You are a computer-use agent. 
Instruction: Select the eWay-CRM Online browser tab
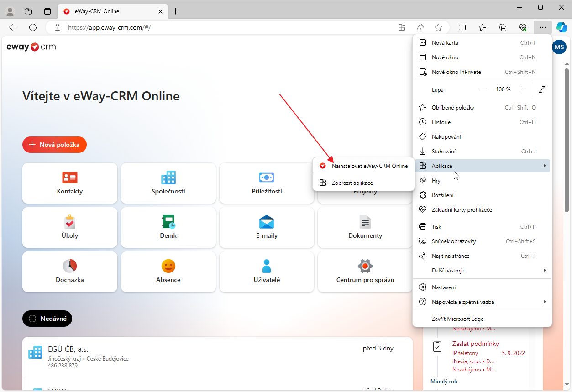(112, 11)
